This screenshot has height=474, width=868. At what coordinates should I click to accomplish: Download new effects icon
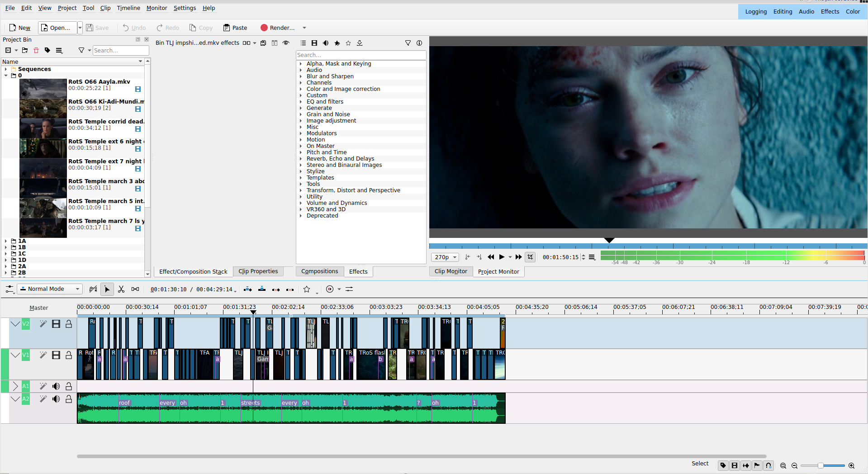(x=360, y=43)
